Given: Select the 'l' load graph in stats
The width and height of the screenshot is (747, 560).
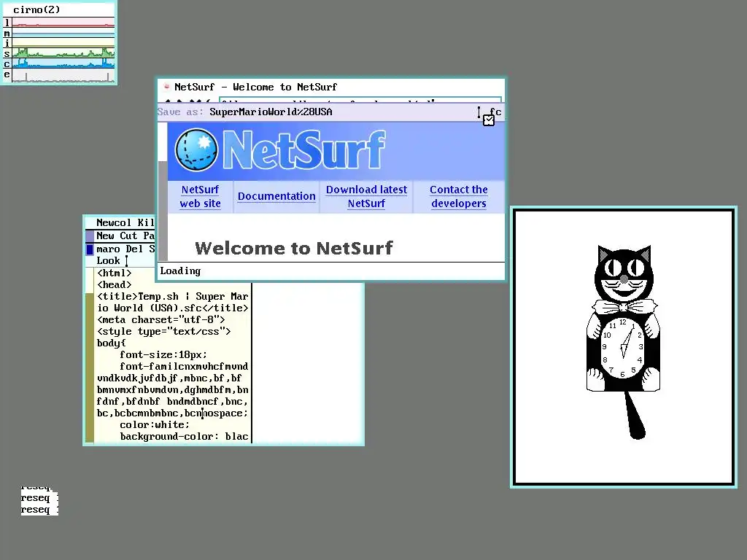Looking at the screenshot, I should click(x=63, y=23).
